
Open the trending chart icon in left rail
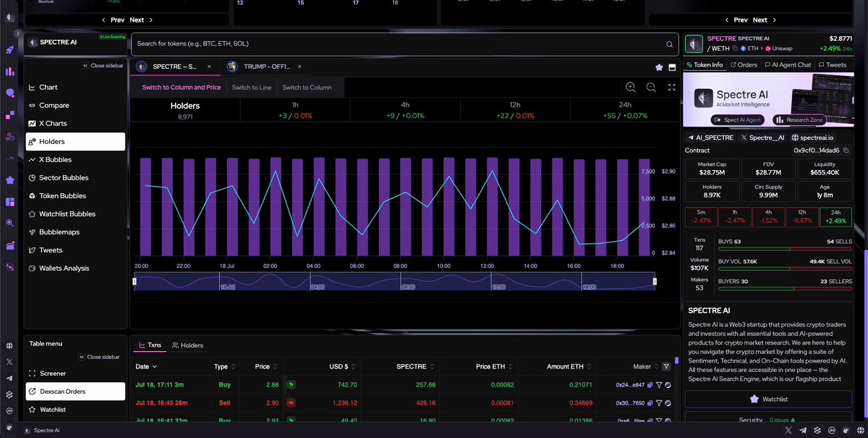coord(10,245)
